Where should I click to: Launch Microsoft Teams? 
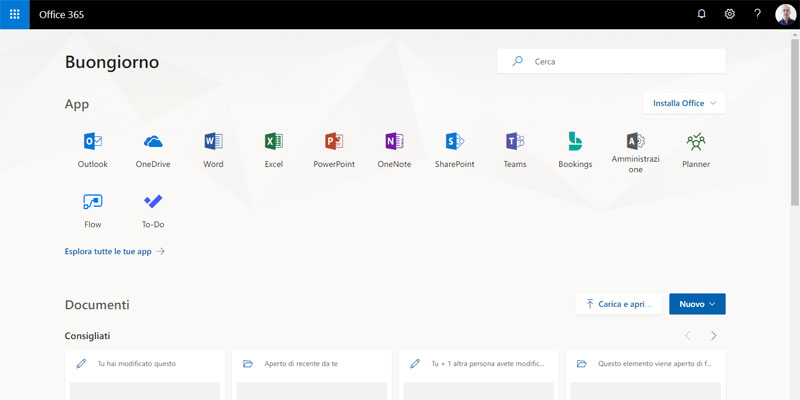click(x=515, y=150)
